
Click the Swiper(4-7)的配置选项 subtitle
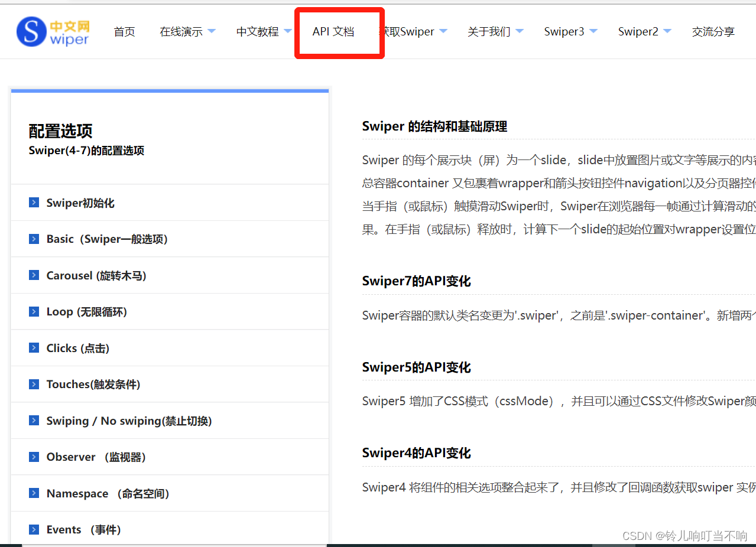pyautogui.click(x=86, y=151)
